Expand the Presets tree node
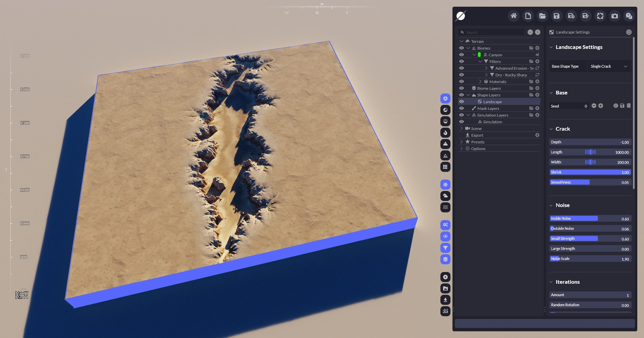The height and width of the screenshot is (338, 644). pos(462,142)
